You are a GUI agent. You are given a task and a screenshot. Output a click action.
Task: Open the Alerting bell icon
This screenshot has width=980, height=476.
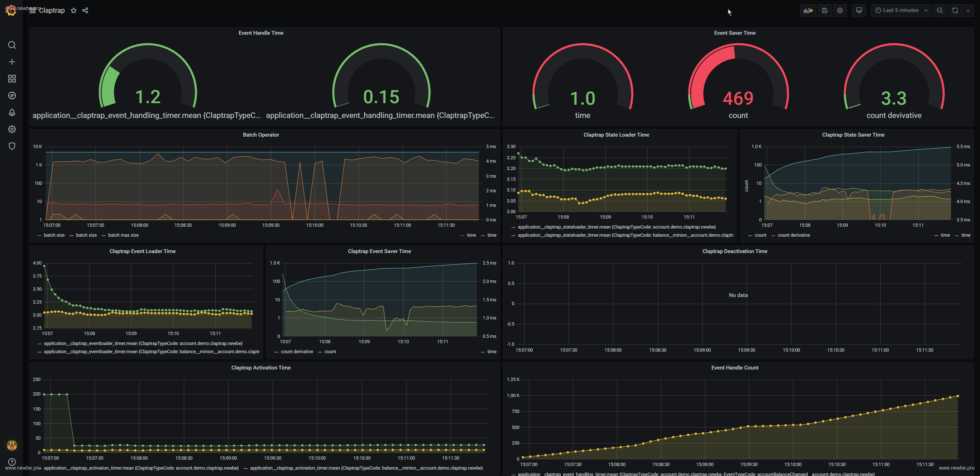tap(12, 112)
